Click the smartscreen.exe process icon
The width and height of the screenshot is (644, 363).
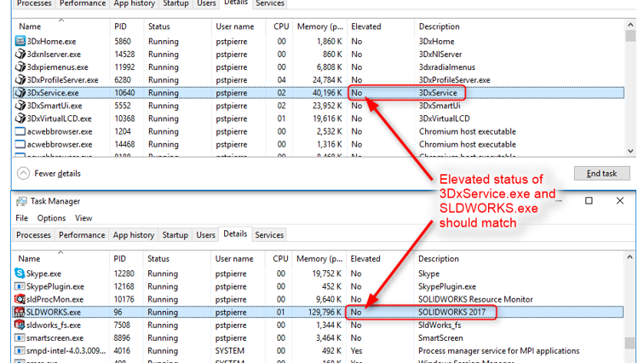click(20, 338)
